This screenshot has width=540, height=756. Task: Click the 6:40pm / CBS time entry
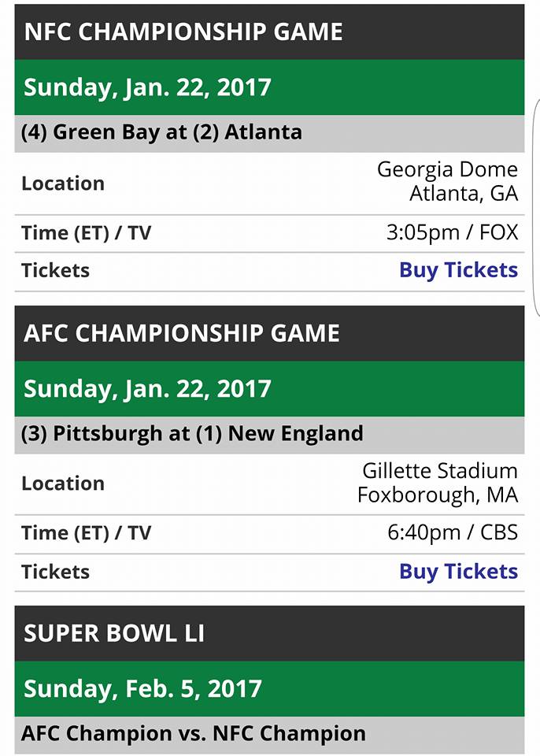coord(452,533)
